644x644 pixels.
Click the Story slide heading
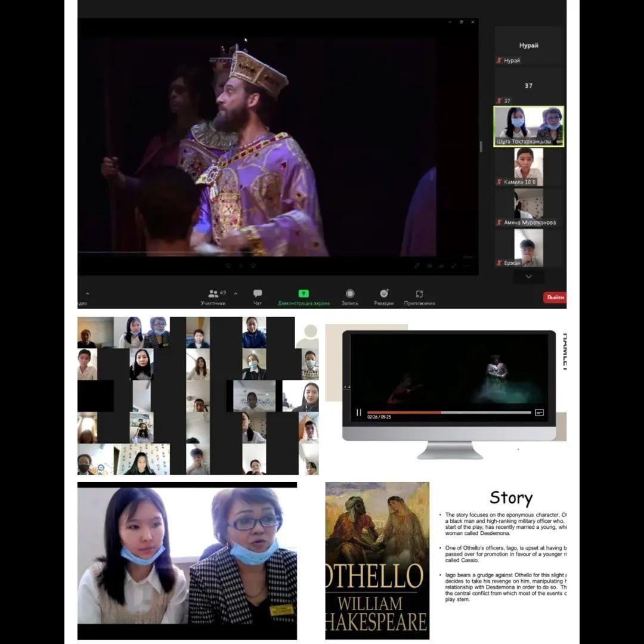[x=512, y=498]
